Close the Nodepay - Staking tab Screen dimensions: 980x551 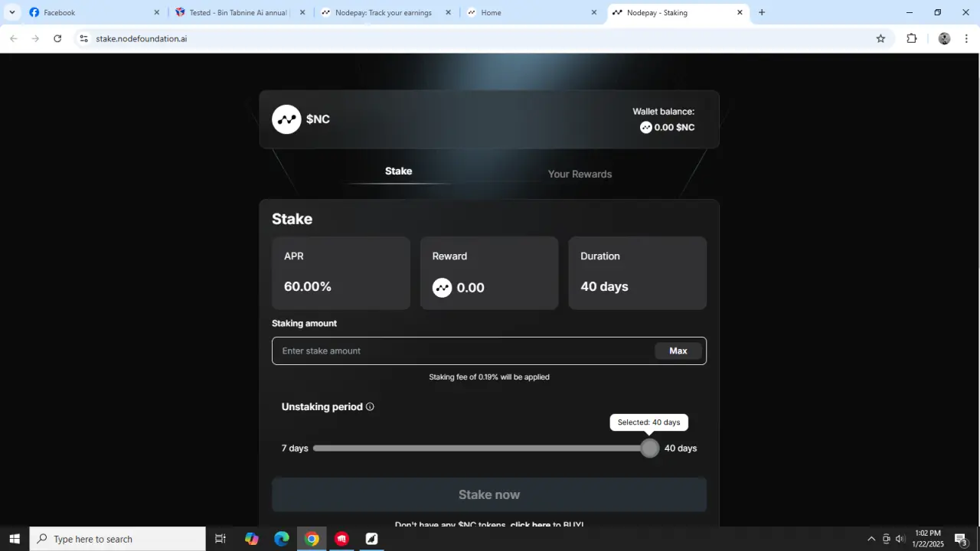point(740,12)
